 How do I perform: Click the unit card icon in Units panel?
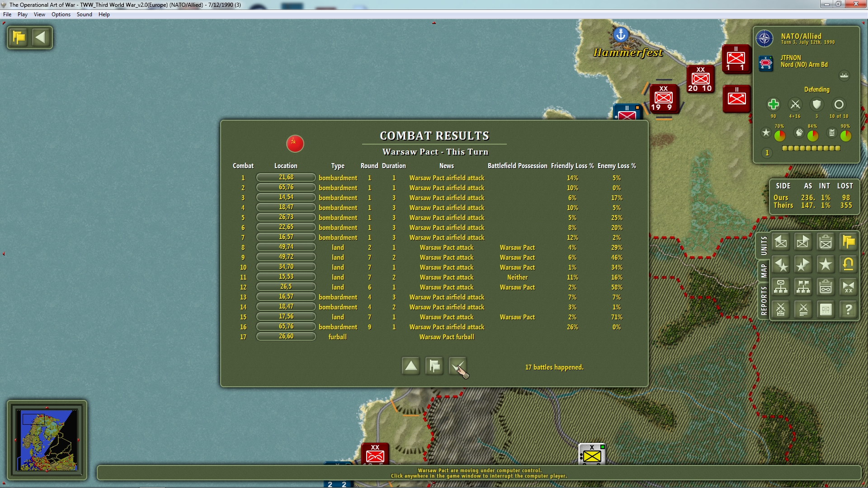click(826, 310)
